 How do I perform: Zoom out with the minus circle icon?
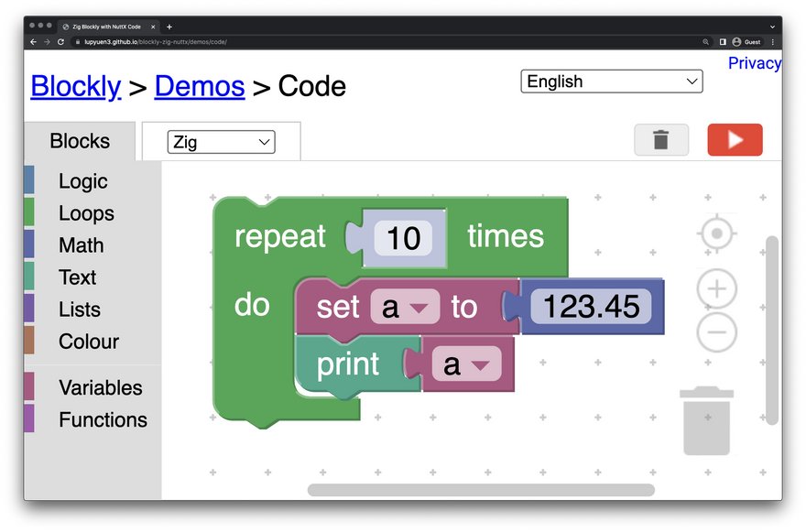[716, 331]
